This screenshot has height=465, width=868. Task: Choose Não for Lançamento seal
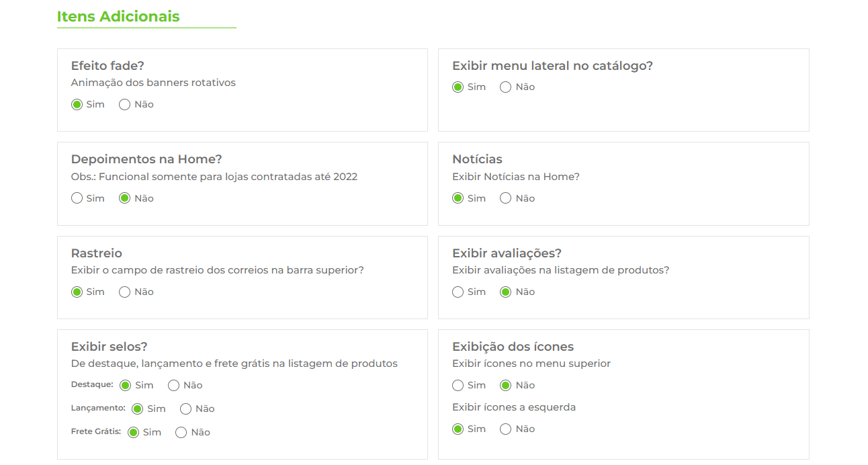[185, 409]
